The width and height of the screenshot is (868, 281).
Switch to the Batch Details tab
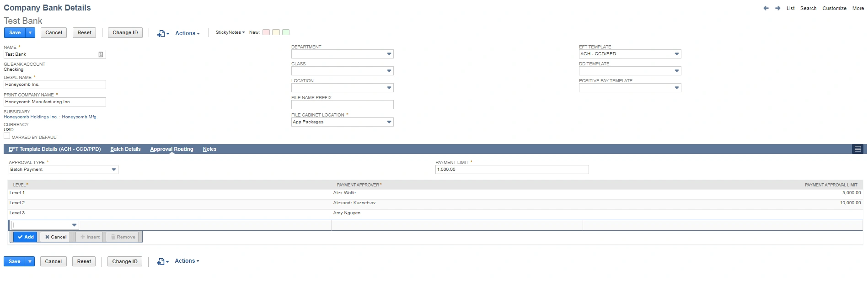tap(125, 149)
